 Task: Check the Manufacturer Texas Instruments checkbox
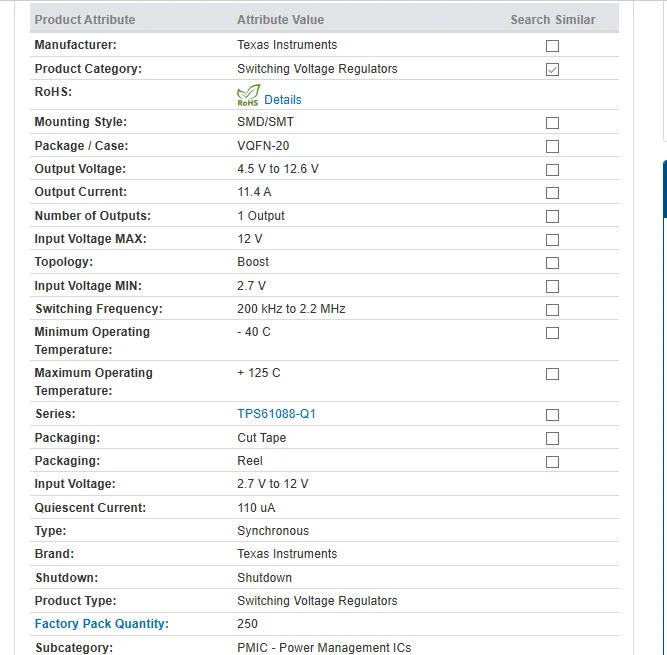coord(552,46)
